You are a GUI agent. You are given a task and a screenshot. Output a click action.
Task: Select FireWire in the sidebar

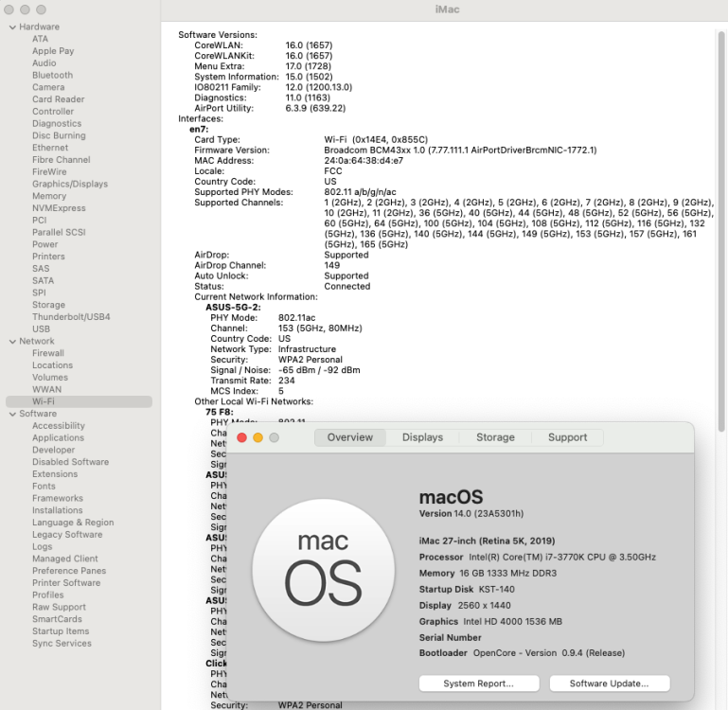49,171
